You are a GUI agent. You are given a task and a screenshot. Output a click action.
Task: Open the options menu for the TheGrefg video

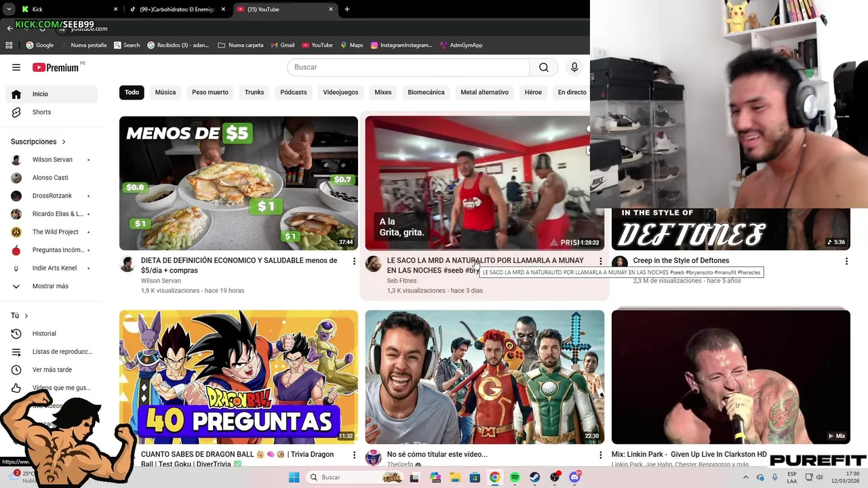point(600,455)
